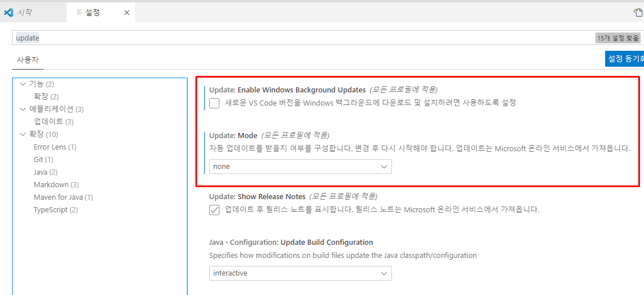Click the description starting 자동 업데이트를 받을지
644x295 pixels.
(x=419, y=148)
